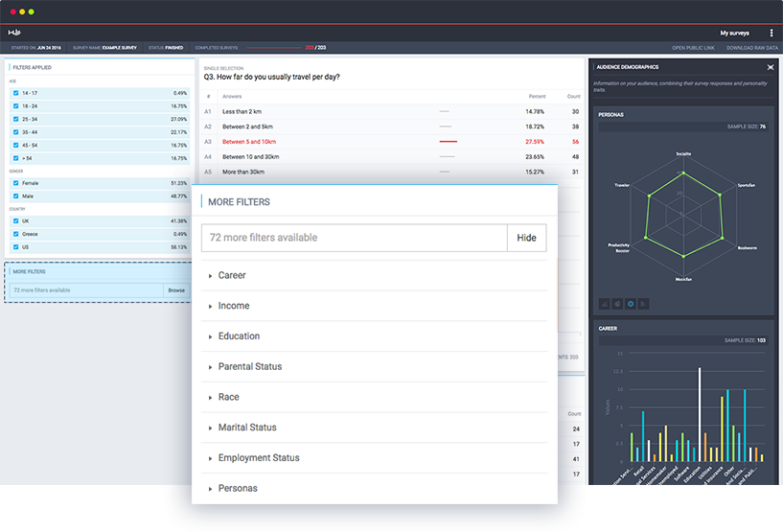
Task: Open the public link
Action: (x=693, y=48)
